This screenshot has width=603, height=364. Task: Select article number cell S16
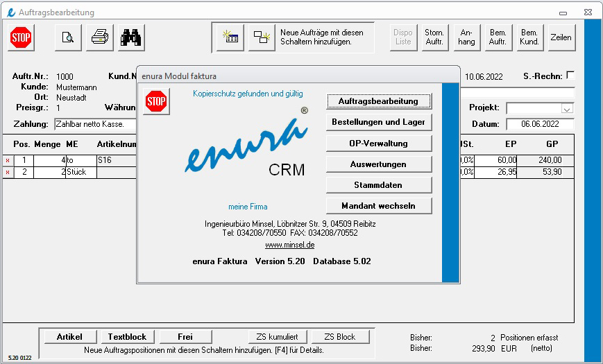pos(117,161)
